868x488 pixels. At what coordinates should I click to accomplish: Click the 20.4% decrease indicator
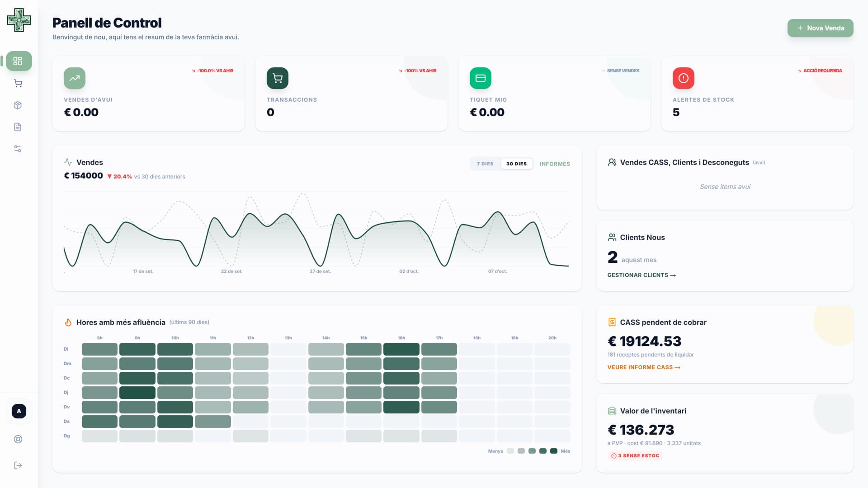119,177
